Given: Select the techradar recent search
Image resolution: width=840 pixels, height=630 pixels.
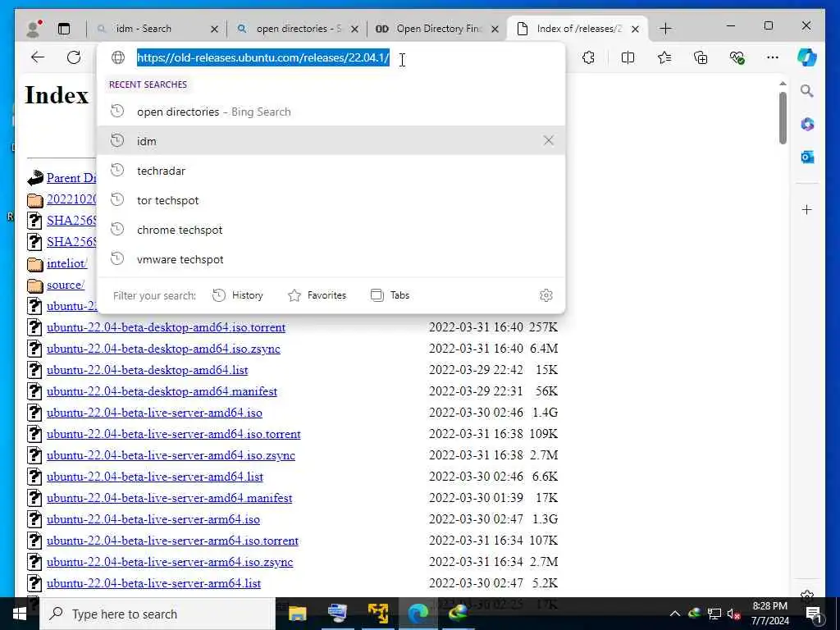Looking at the screenshot, I should 331,171.
